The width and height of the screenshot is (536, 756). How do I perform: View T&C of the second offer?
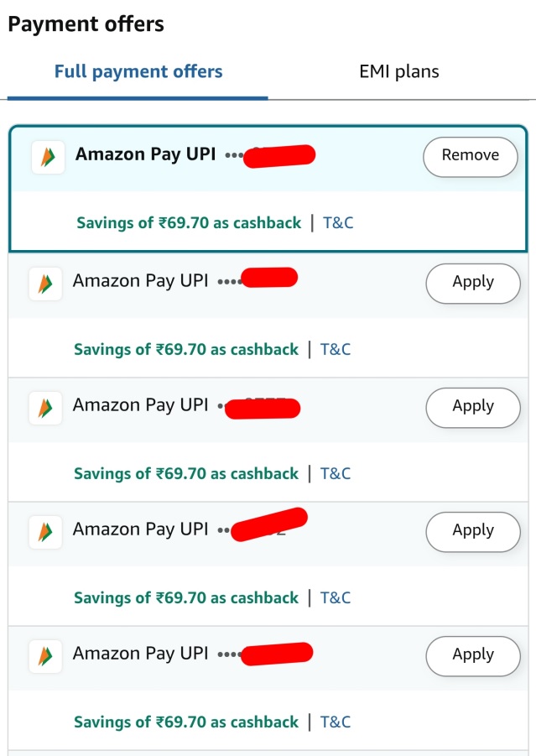click(x=336, y=349)
